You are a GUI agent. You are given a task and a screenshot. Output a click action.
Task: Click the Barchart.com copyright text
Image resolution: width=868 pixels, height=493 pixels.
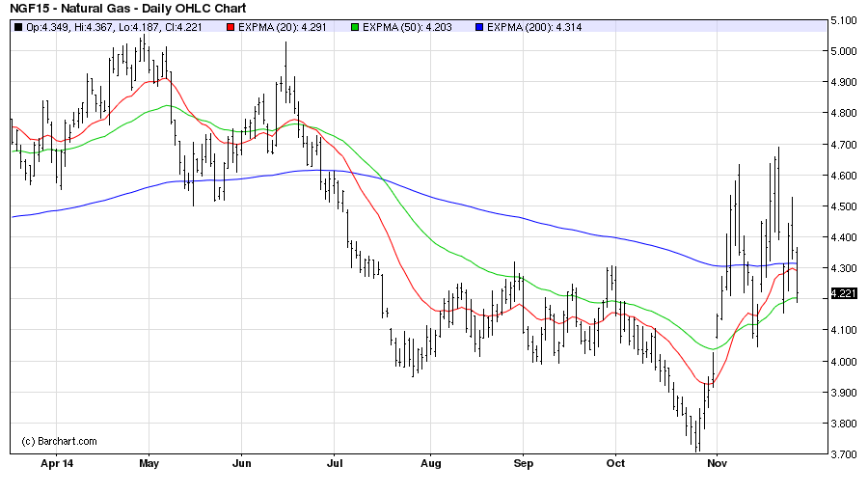[59, 441]
